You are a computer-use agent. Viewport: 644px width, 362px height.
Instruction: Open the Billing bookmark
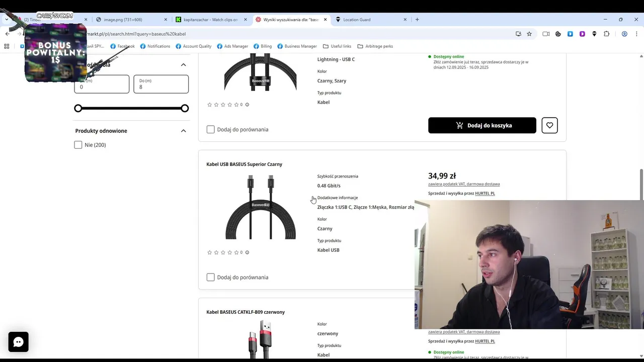click(x=262, y=46)
